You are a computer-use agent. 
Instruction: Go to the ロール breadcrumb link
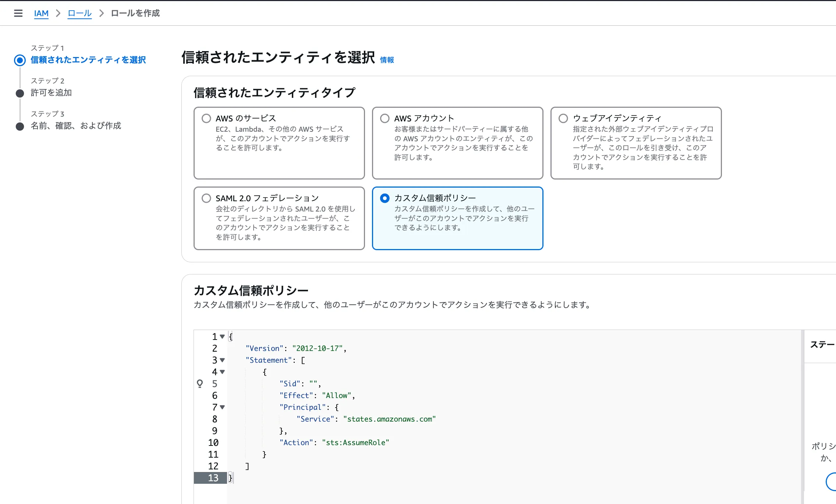click(79, 14)
